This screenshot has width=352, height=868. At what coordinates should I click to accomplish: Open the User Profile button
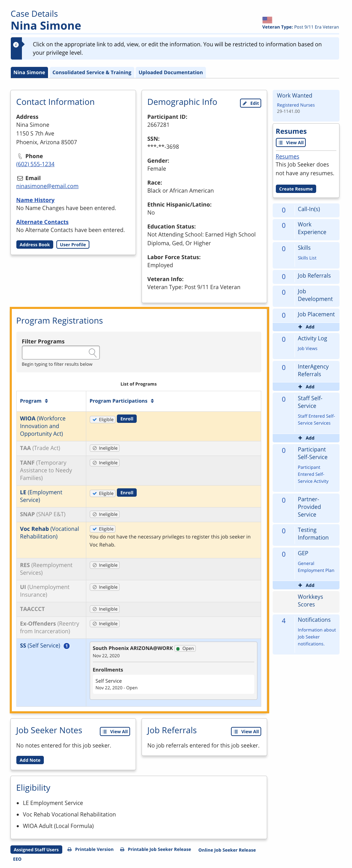tap(73, 245)
